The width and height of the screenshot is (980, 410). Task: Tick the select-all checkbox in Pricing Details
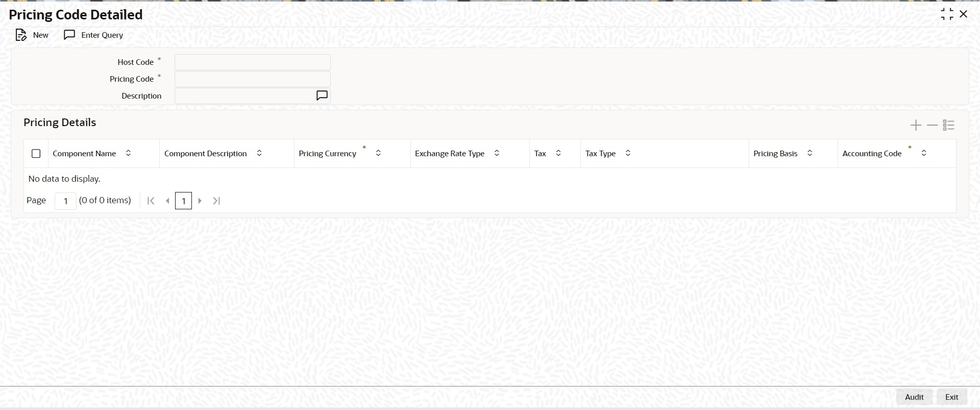(36, 154)
